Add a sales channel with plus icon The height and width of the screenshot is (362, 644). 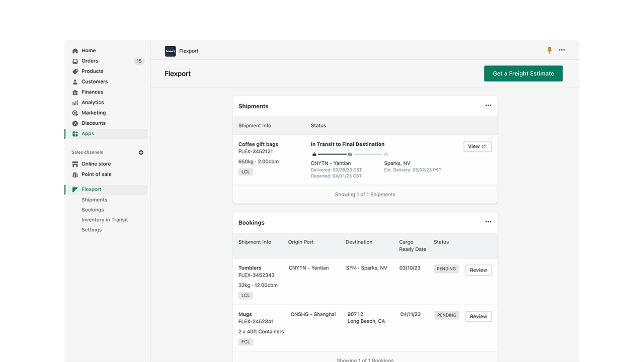(x=141, y=152)
